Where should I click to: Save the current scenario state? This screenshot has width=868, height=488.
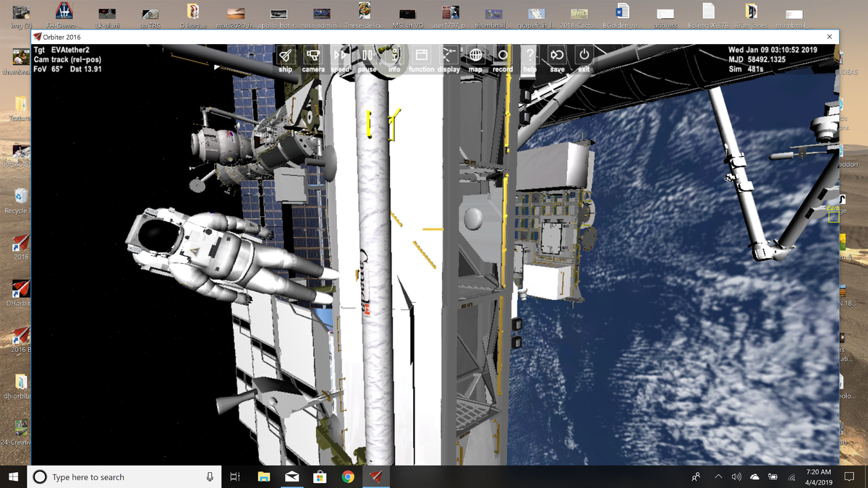557,56
